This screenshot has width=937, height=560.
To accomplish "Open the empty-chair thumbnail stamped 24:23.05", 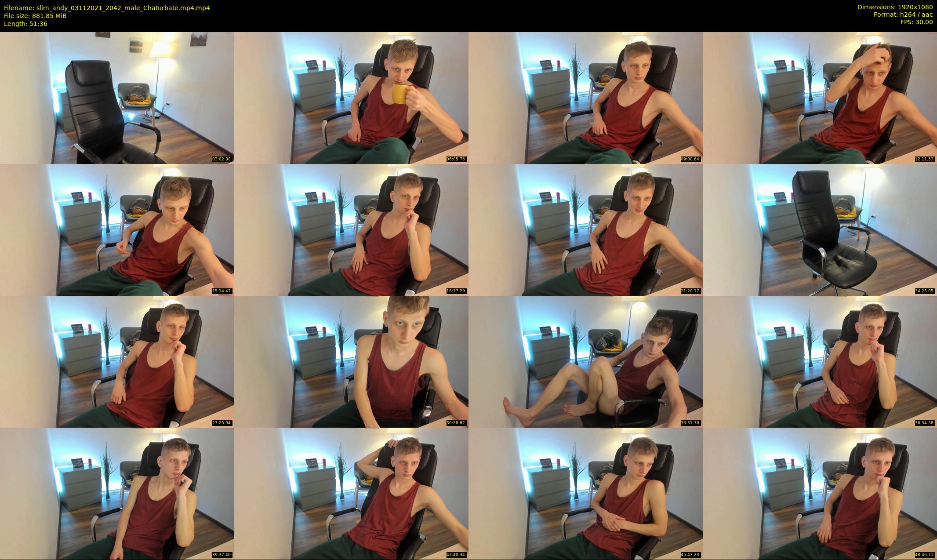I will click(820, 229).
